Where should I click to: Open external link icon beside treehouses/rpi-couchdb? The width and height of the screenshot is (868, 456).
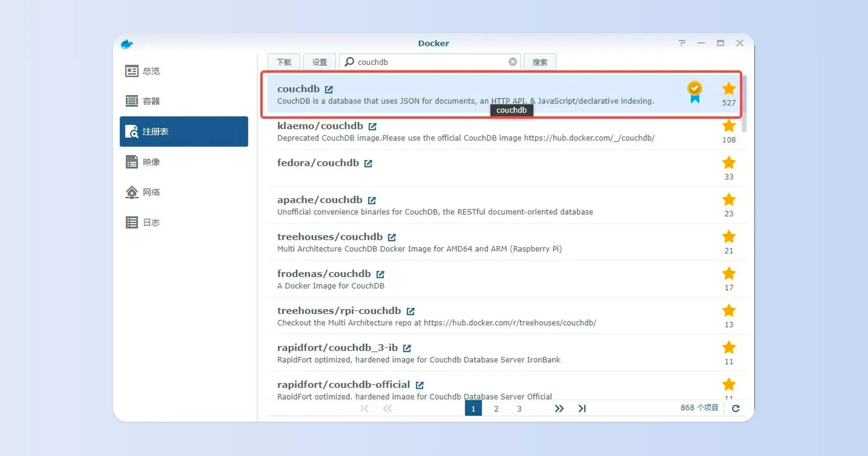click(x=410, y=311)
